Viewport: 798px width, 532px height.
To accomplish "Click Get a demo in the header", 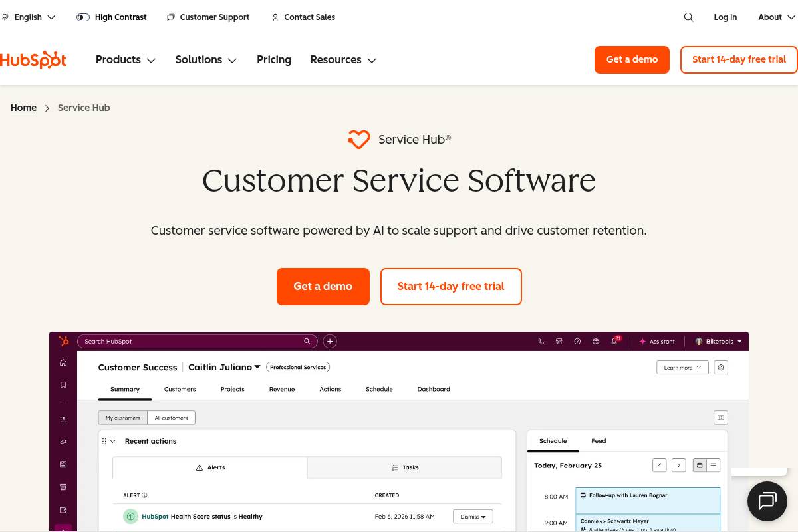I will click(x=632, y=60).
